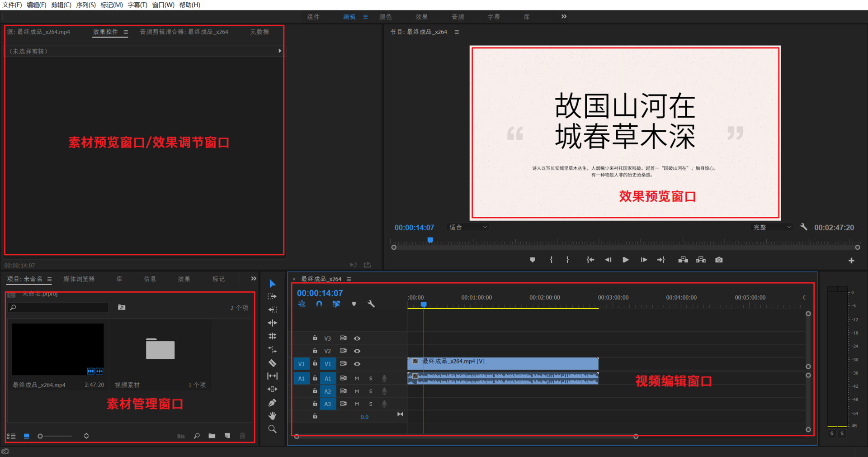Export frame with the camera icon
The image size is (868, 457).
719,260
